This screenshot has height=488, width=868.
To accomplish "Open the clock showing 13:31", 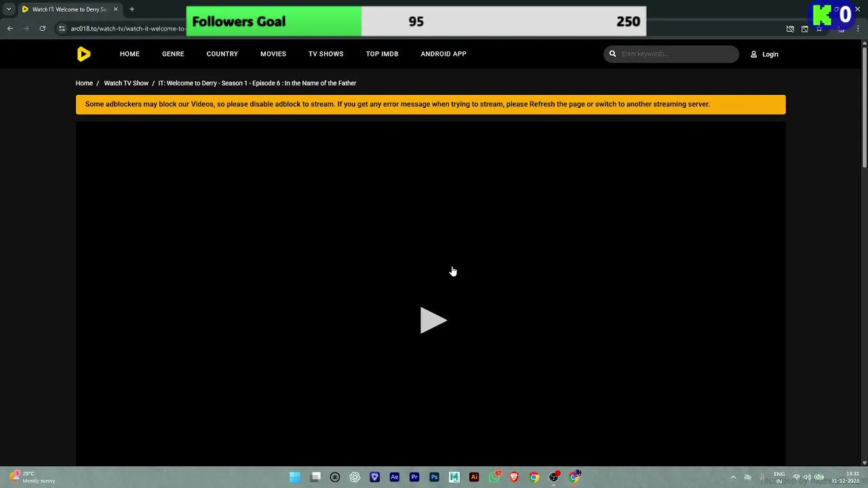I will click(846, 477).
